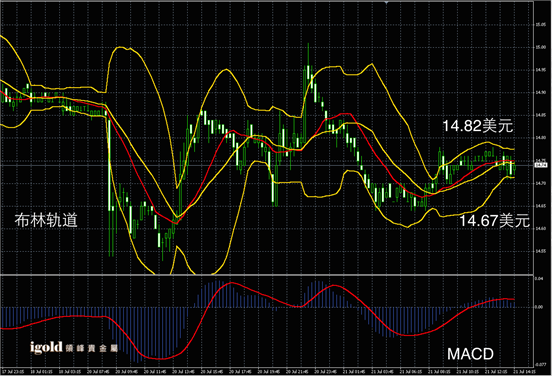Click the 17 Jul 23:05 time axis label

pos(13,371)
